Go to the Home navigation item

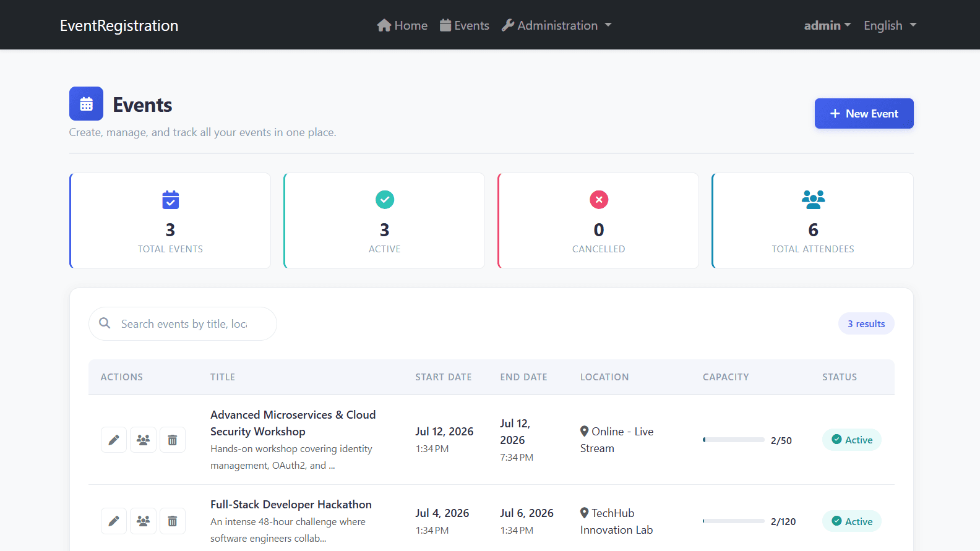pos(402,25)
